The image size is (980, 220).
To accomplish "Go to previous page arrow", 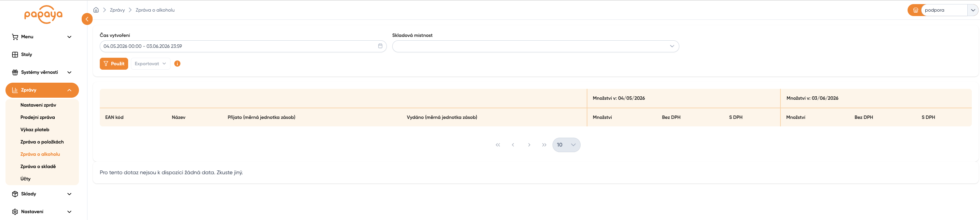I will (x=513, y=145).
